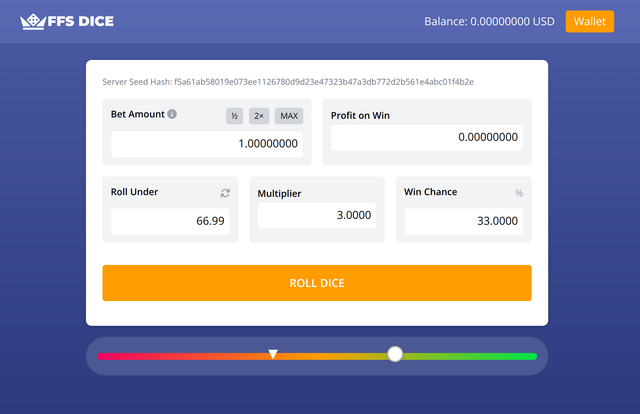Click the FFS DICE crown logo
The image size is (640, 414).
coord(67,21)
